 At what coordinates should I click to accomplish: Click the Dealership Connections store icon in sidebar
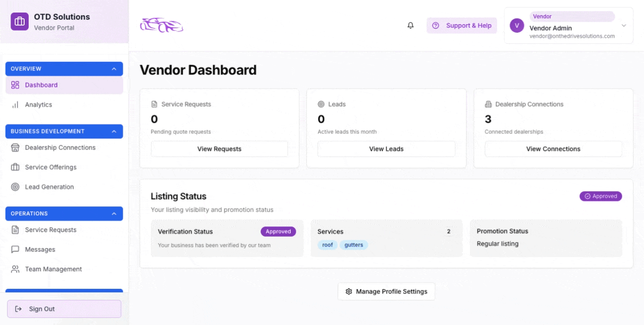click(15, 147)
